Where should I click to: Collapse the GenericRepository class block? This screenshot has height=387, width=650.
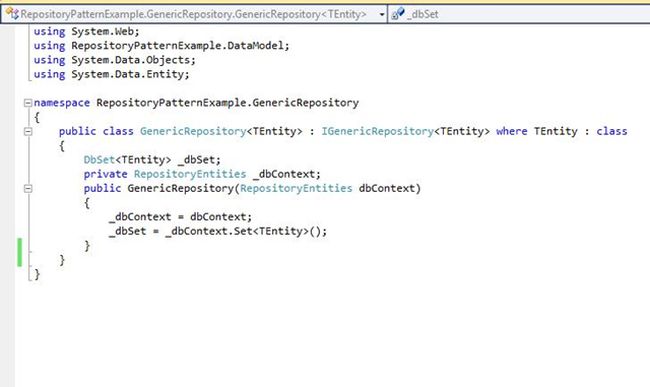[x=28, y=132]
